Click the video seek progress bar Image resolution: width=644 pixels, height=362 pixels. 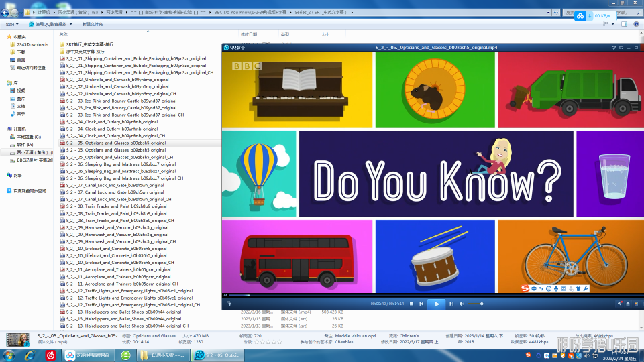pyautogui.click(x=429, y=295)
